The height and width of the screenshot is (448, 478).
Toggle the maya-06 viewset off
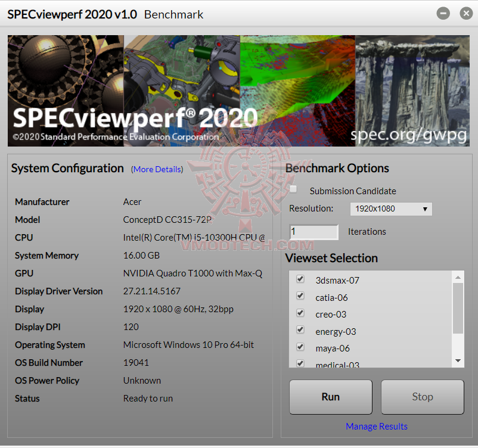pos(300,346)
